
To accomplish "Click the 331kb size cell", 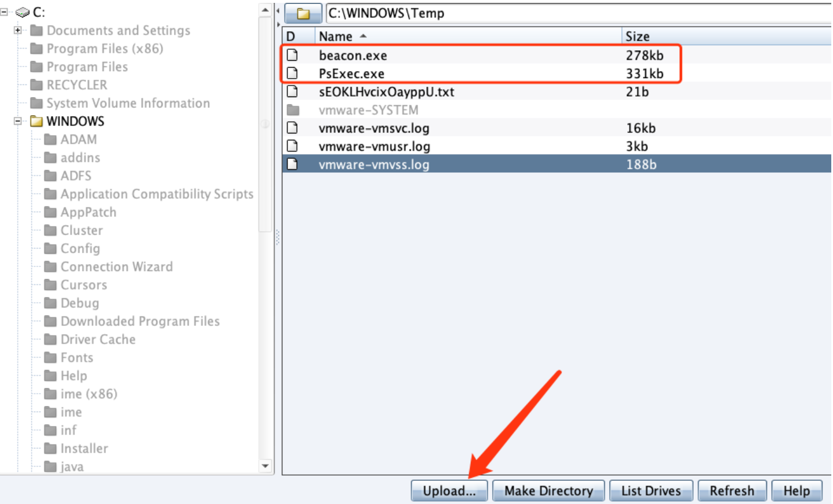I will click(x=644, y=73).
